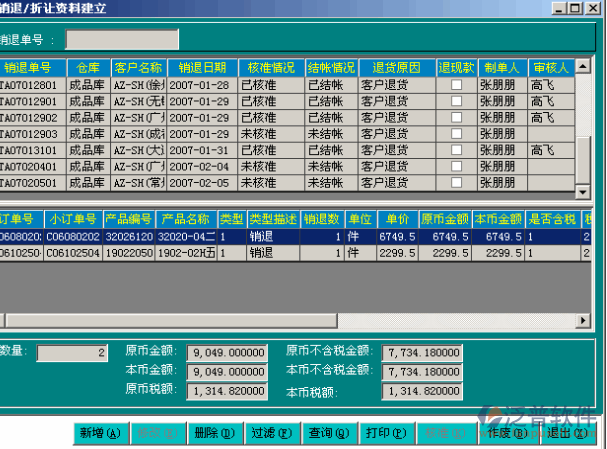This screenshot has height=449, width=607.
Task: Select the 核准情况 column header
Action: [271, 68]
